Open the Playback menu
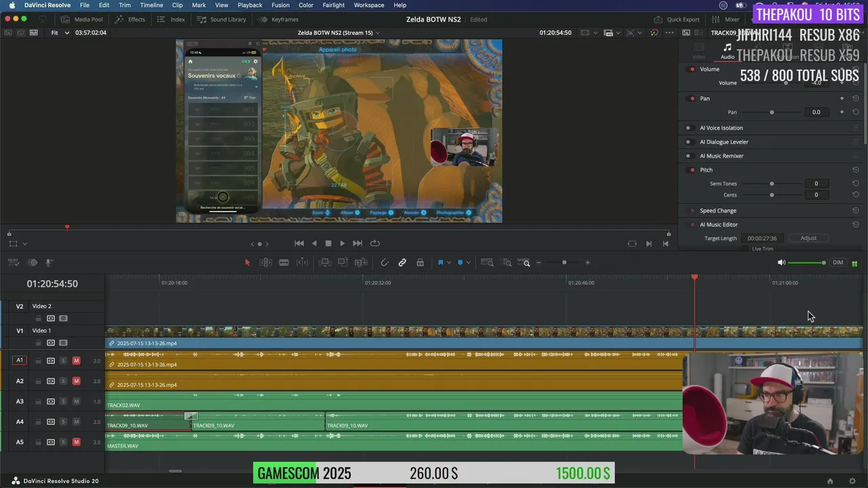Viewport: 868px width, 488px height. pos(250,5)
